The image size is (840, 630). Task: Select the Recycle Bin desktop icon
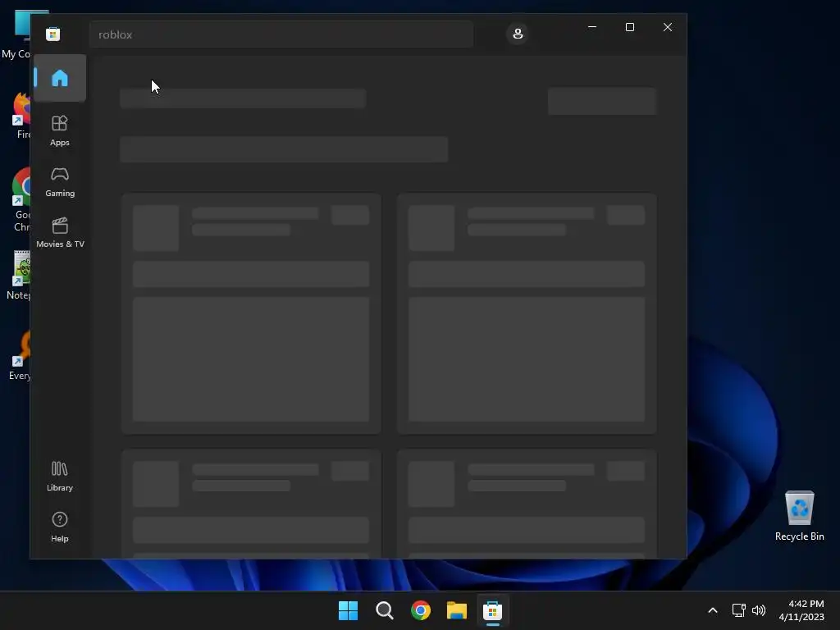pos(799,516)
